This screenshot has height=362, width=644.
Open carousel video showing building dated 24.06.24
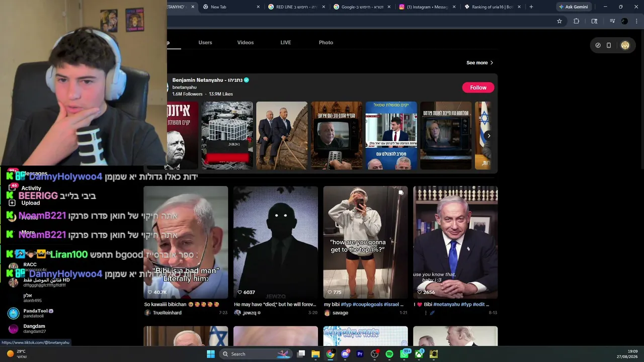coord(227,136)
